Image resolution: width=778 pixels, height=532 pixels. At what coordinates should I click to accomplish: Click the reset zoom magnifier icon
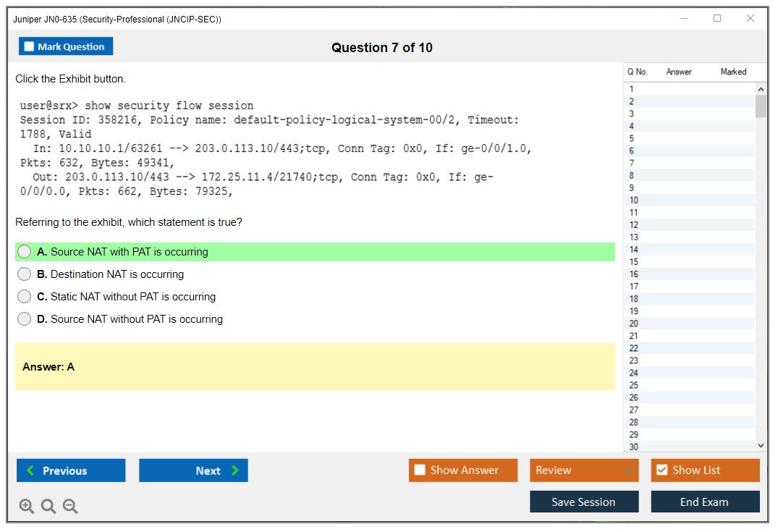pos(48,507)
